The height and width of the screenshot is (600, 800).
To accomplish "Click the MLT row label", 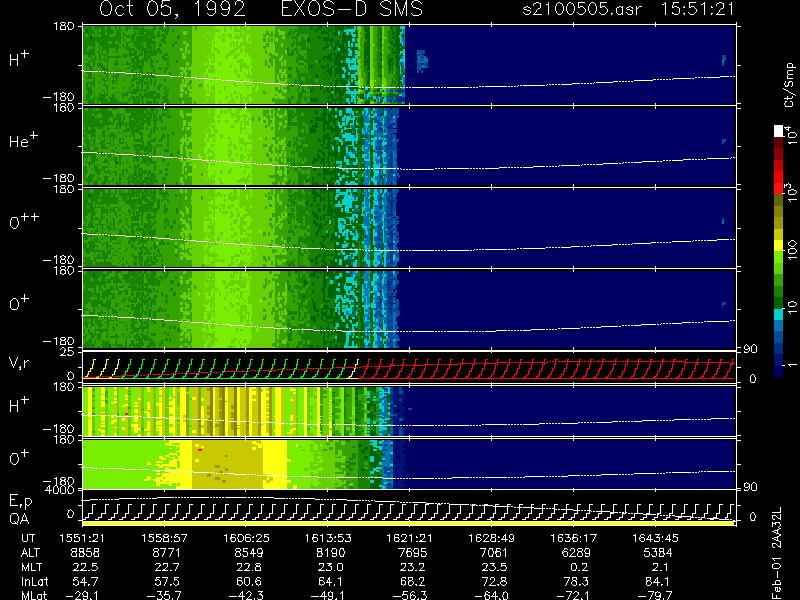I will 31,567.
